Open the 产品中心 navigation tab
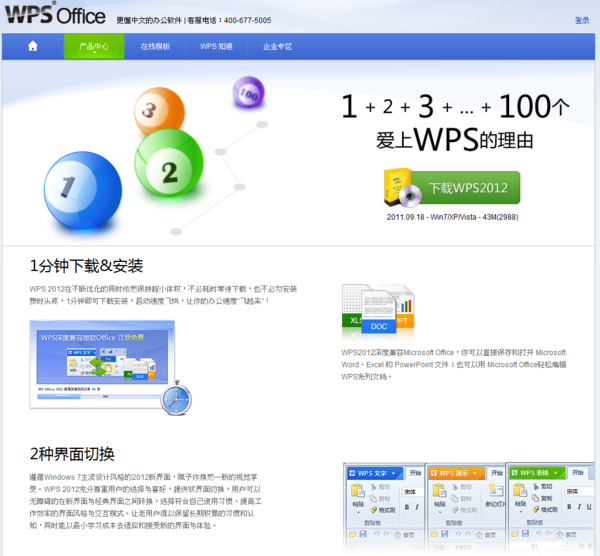This screenshot has height=556, width=600. pyautogui.click(x=94, y=47)
